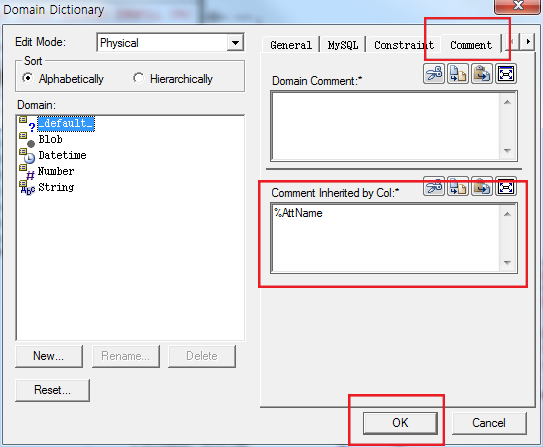The height and width of the screenshot is (447, 543).
Task: Click Copy icon for Comment Inherited by Col
Action: click(458, 187)
